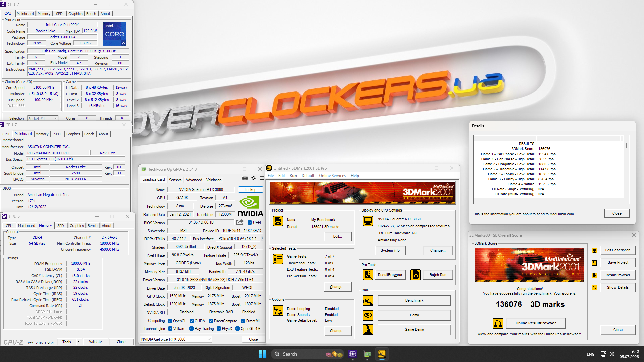Viewport: 644px width, 362px height.
Task: Open Socket #1 selection dropdown
Action: (x=43, y=118)
